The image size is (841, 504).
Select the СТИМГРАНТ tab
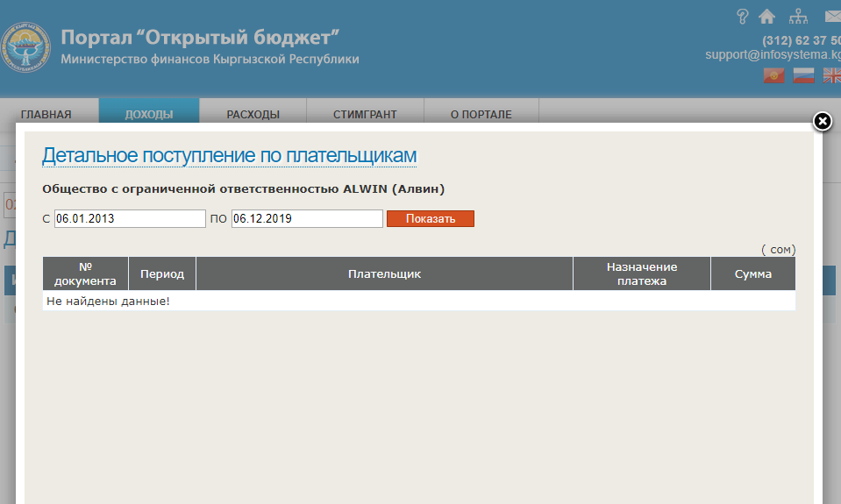(365, 114)
